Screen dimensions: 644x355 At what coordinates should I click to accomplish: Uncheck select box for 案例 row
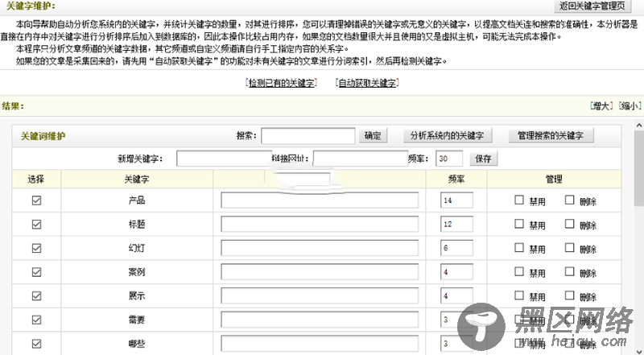click(x=36, y=272)
